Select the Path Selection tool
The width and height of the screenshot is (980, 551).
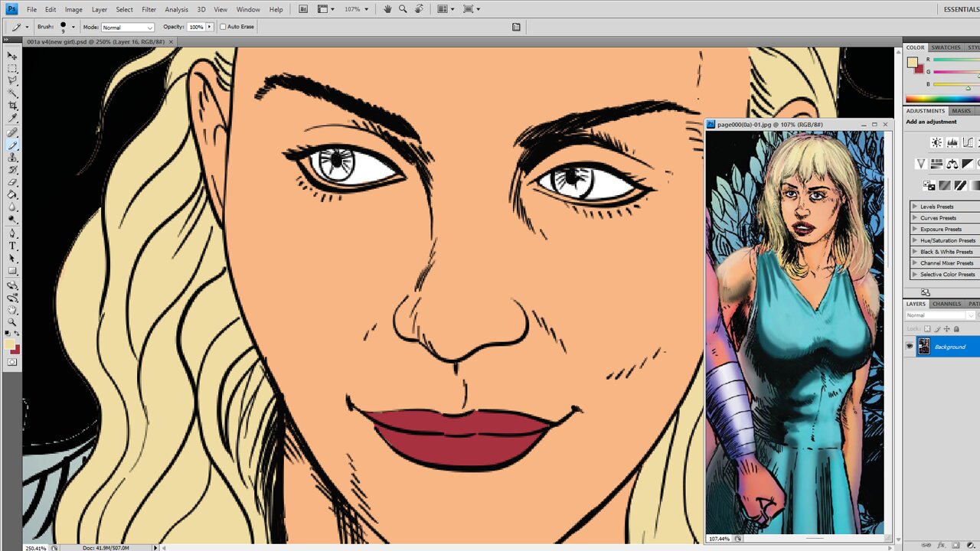click(x=12, y=259)
